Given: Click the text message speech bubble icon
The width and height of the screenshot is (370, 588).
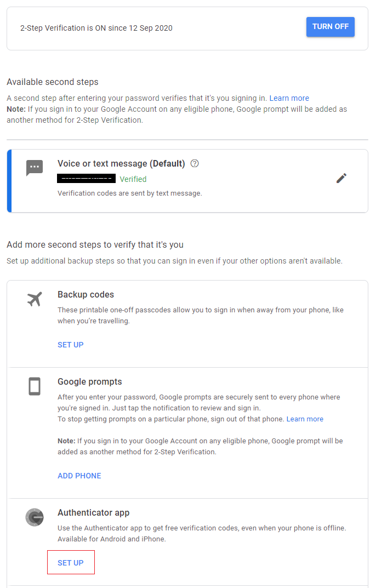Looking at the screenshot, I should (x=34, y=168).
